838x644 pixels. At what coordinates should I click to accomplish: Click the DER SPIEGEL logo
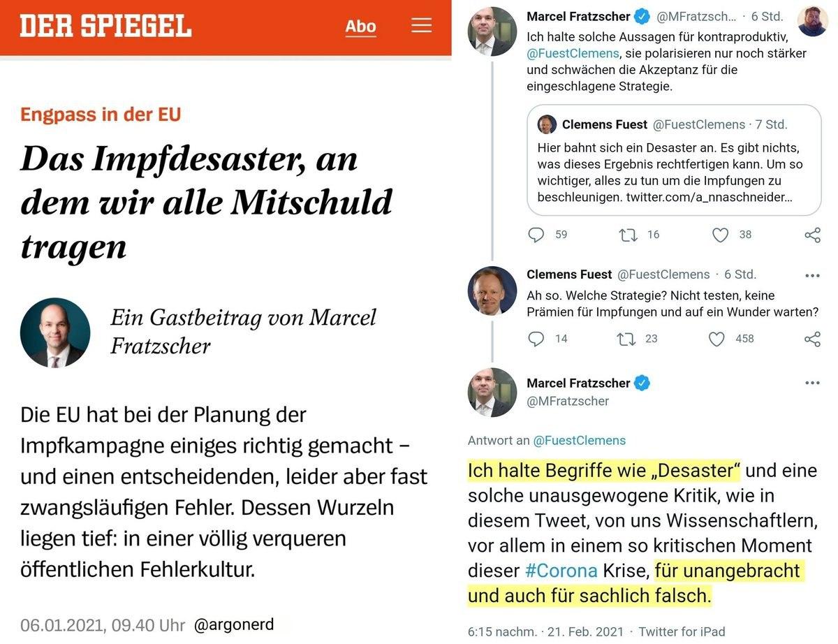(x=105, y=27)
